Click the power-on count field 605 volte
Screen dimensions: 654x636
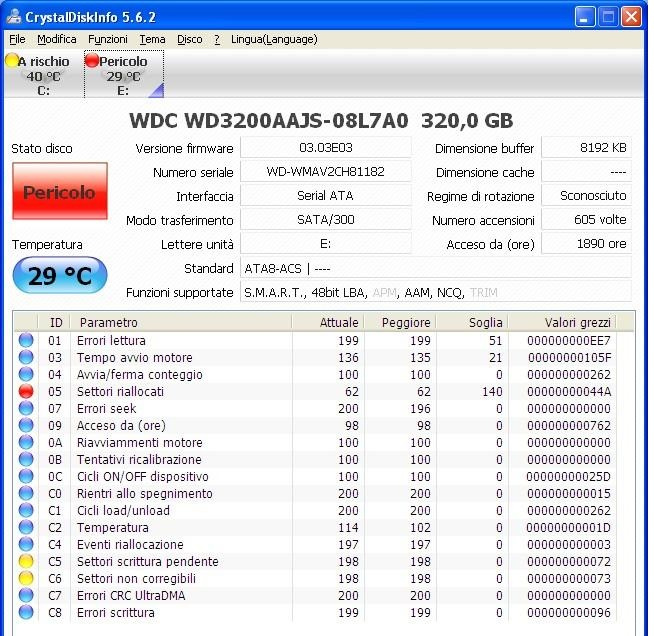586,220
